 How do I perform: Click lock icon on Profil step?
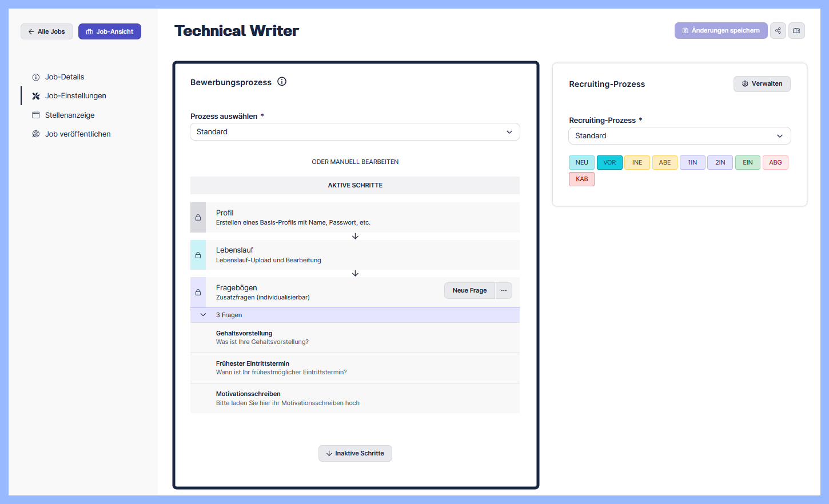[198, 218]
